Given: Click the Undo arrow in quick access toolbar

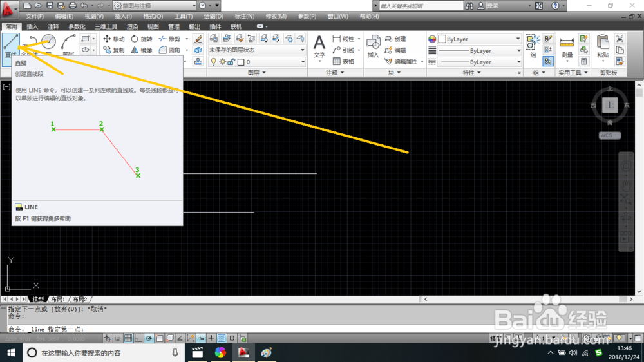Looking at the screenshot, I should pyautogui.click(x=84, y=5).
